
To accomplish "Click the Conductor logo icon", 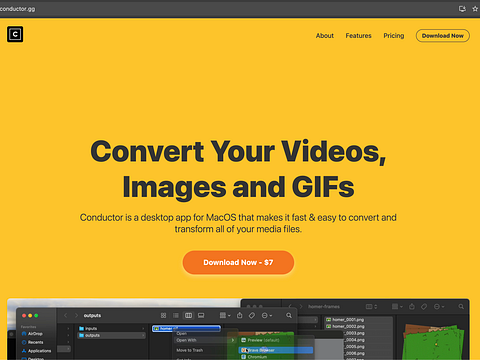I will [x=15, y=34].
